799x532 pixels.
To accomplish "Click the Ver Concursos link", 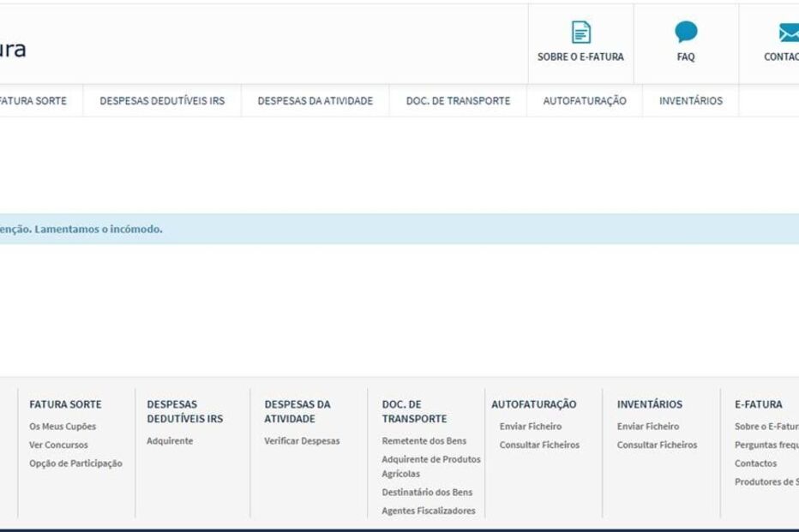I will point(57,445).
